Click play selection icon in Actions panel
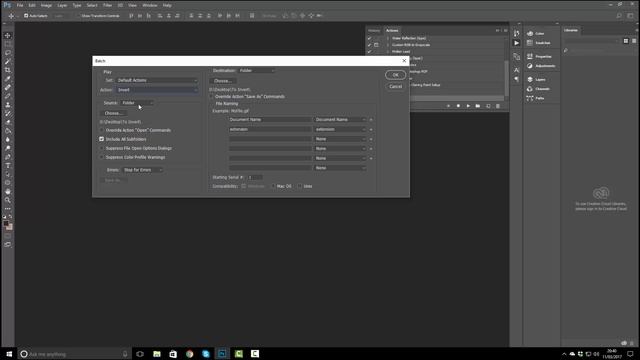The image size is (640, 360). point(468,106)
